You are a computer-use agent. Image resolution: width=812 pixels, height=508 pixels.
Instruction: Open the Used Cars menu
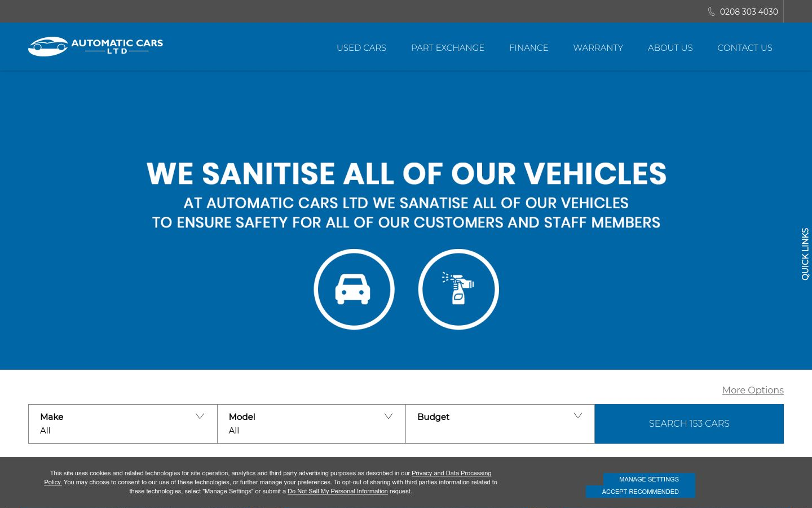[x=361, y=48]
